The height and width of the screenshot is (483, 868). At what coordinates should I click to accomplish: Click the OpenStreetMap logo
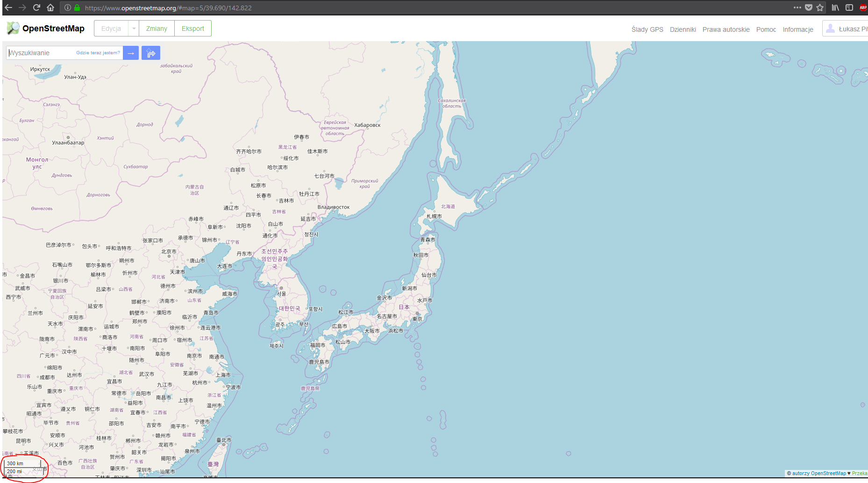click(x=13, y=28)
